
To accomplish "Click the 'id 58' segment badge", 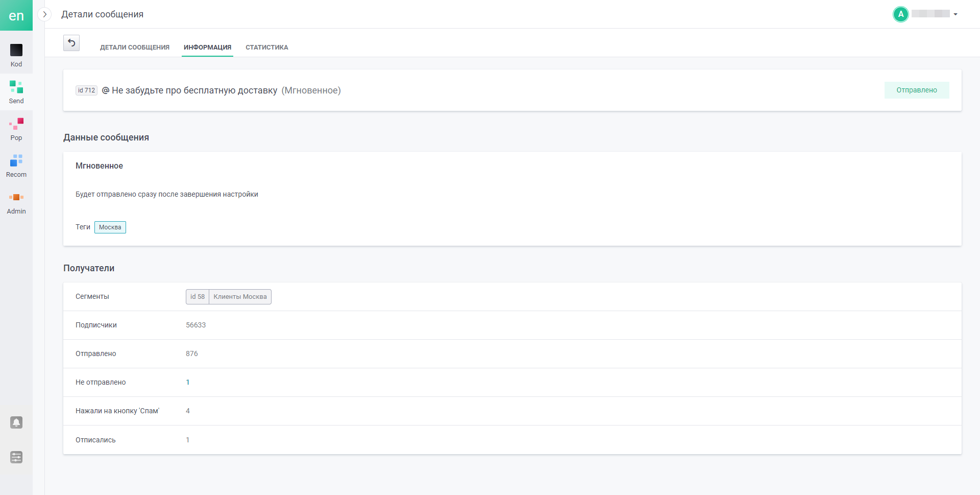I will 198,297.
